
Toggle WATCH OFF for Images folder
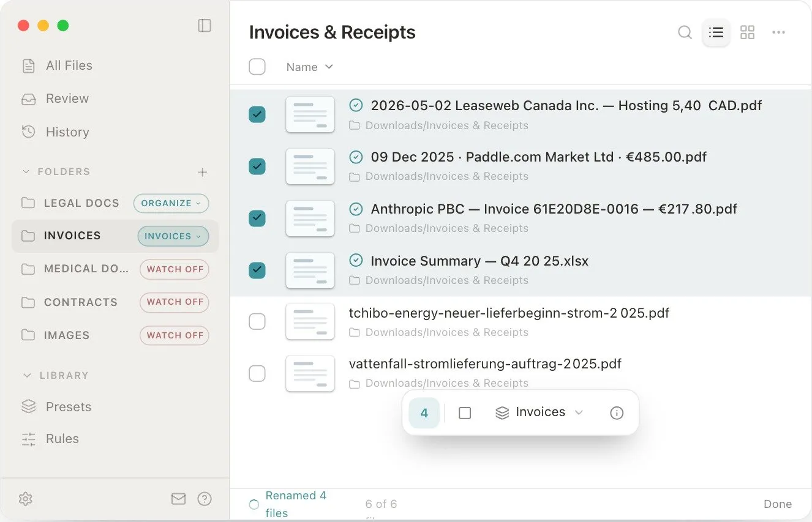coord(175,335)
